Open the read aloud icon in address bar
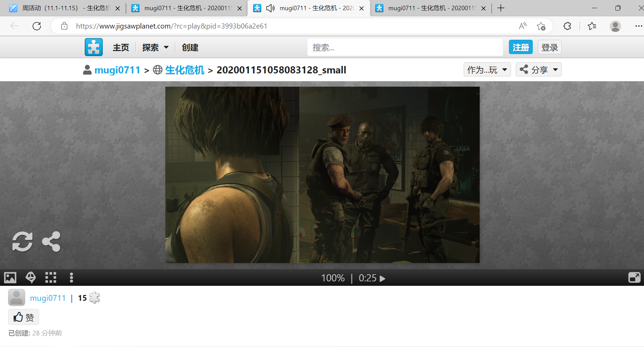 tap(523, 26)
